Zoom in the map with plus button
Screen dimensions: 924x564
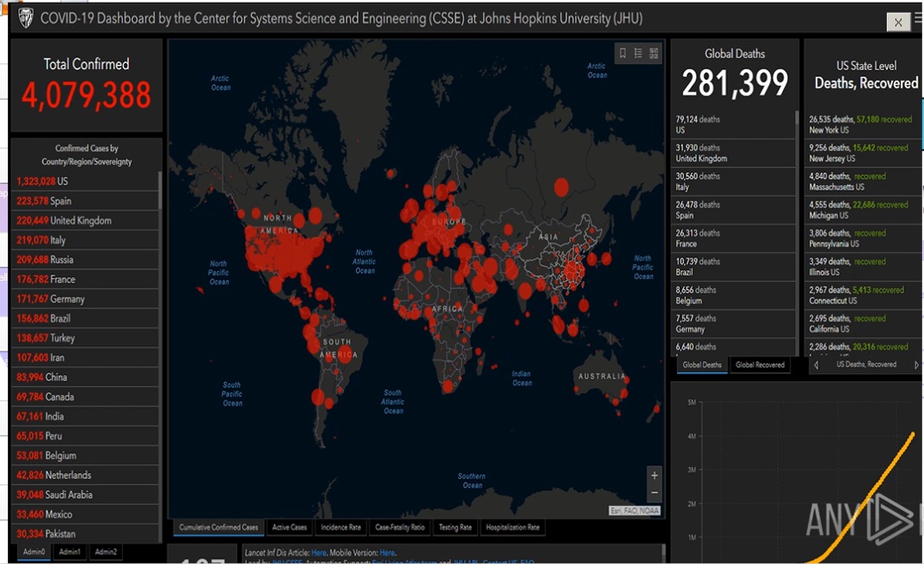(654, 475)
